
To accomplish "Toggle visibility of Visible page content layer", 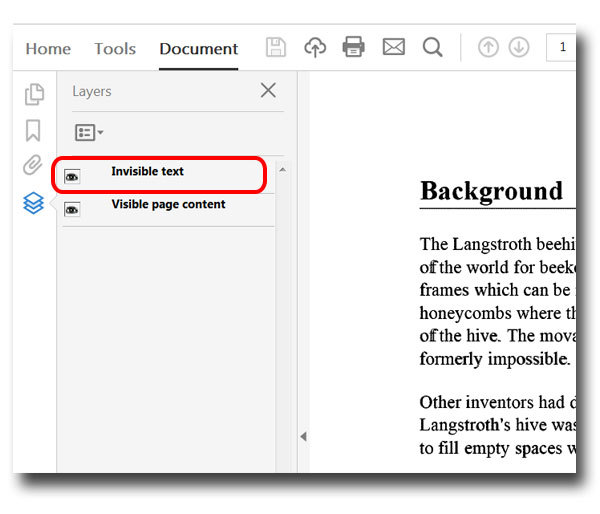I will coord(72,210).
